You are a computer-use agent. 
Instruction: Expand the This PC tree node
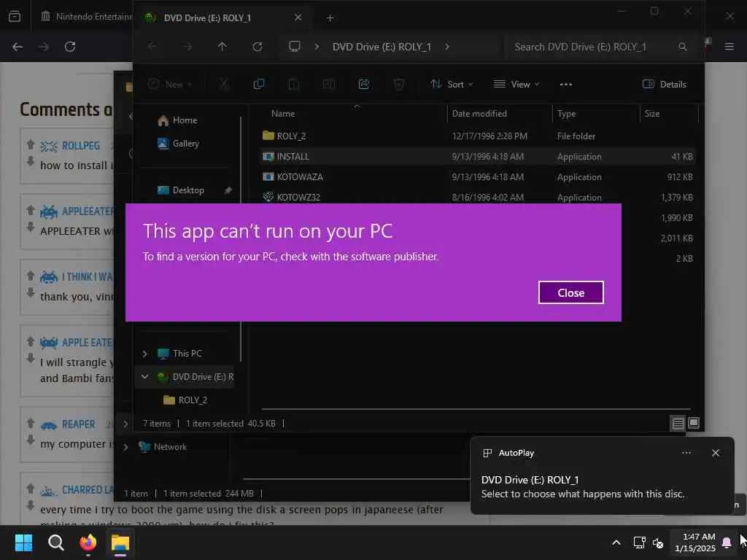(144, 354)
